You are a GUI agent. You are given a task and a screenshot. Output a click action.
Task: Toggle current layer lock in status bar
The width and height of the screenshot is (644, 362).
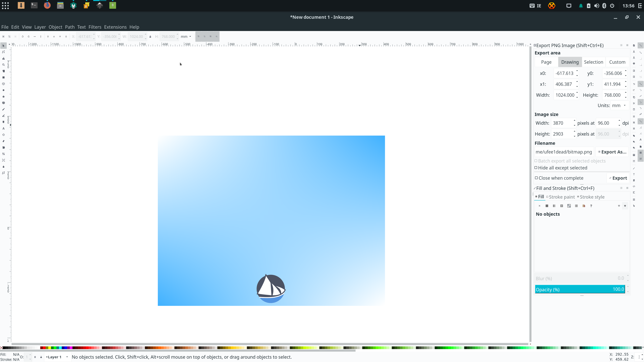pyautogui.click(x=41, y=357)
